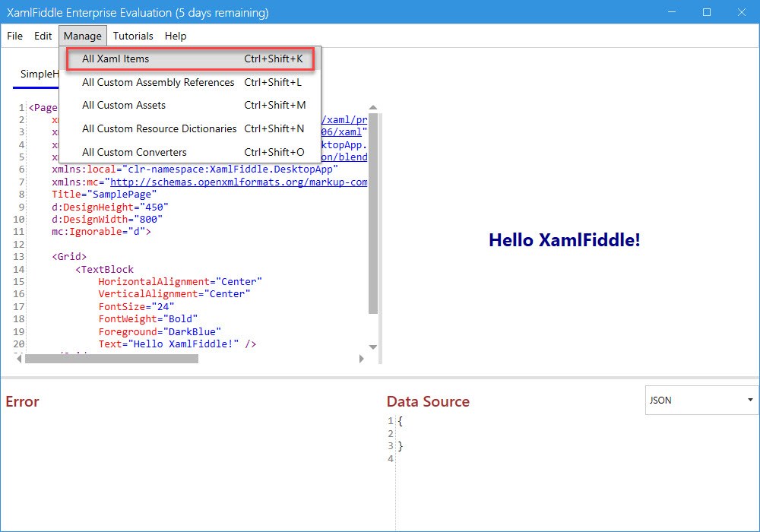
Task: Click the FontWeight="Bold" line
Action: tap(148, 318)
